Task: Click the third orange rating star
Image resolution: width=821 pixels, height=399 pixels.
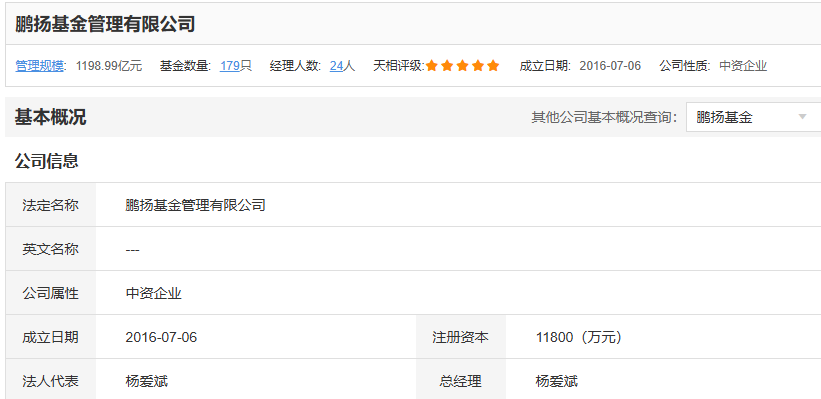Action: coord(462,66)
